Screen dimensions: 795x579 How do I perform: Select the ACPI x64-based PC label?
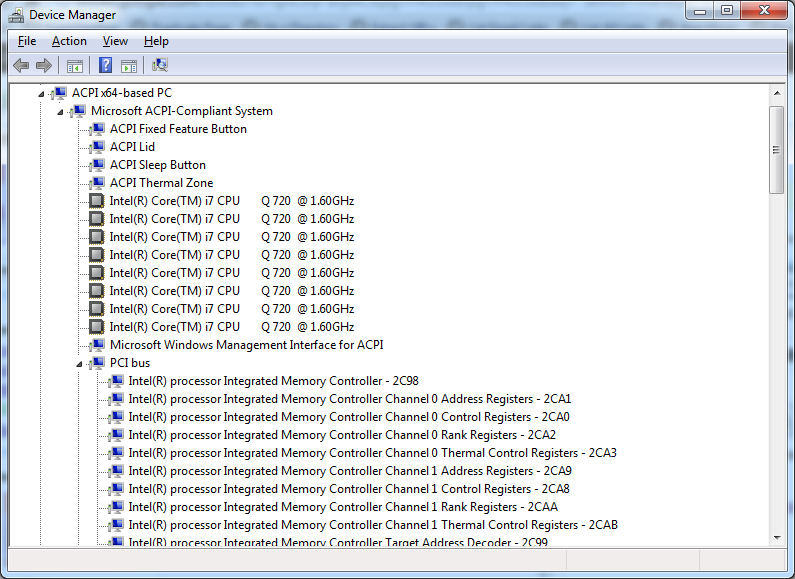122,93
